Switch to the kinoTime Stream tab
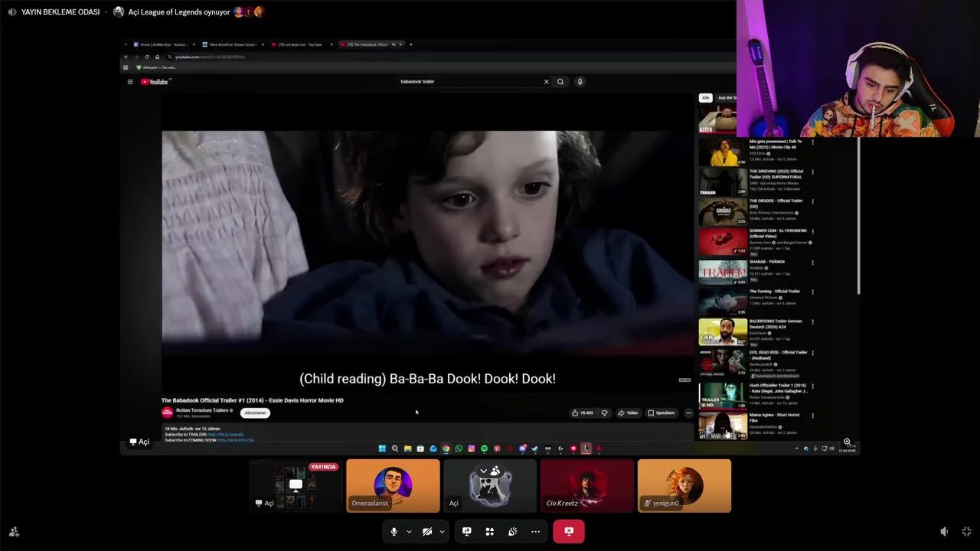Viewport: 980px width, 551px height. (x=233, y=44)
